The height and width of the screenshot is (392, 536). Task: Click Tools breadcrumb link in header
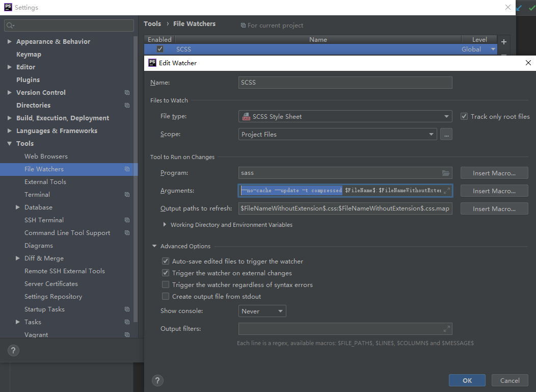coord(152,23)
